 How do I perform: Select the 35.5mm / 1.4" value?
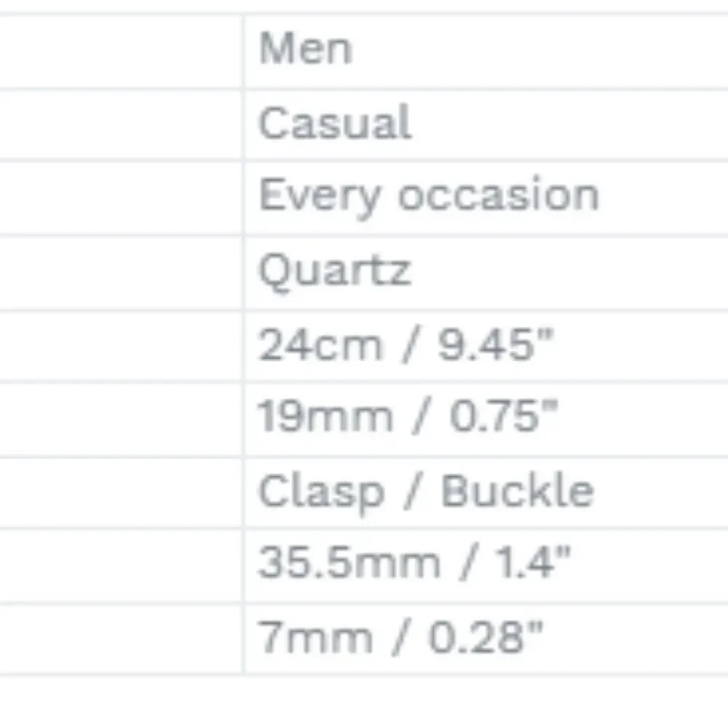pyautogui.click(x=486, y=566)
